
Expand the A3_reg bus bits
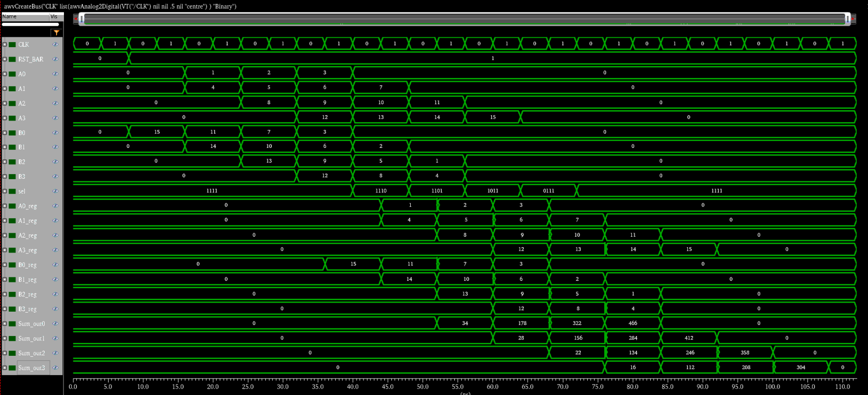click(5, 250)
